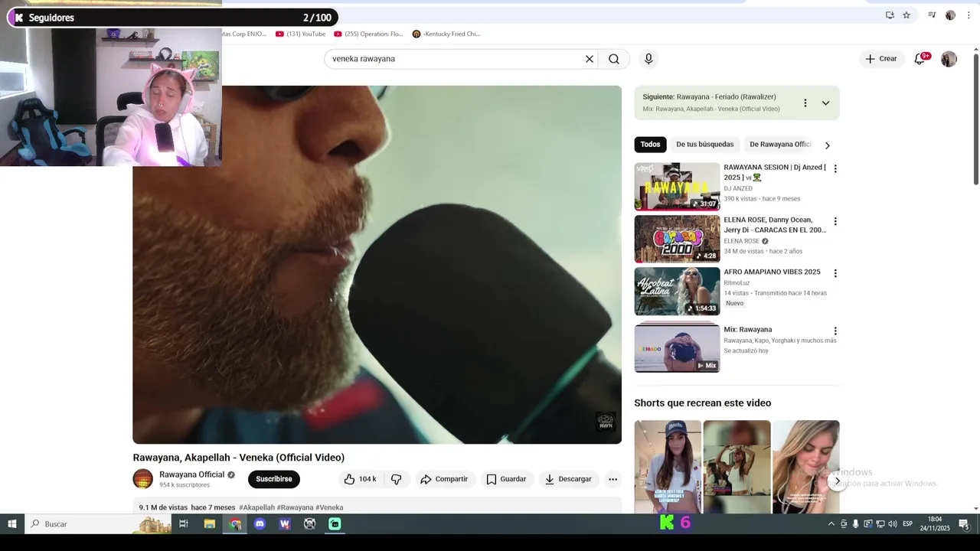Open RAWAYANA SESION Dj Anzed thumbnail
Screen dimensions: 980x551
677,186
